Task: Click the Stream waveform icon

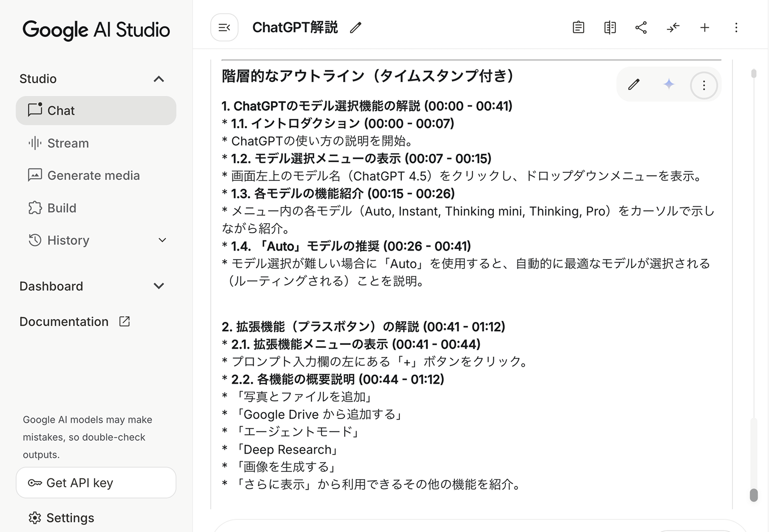Action: point(35,143)
